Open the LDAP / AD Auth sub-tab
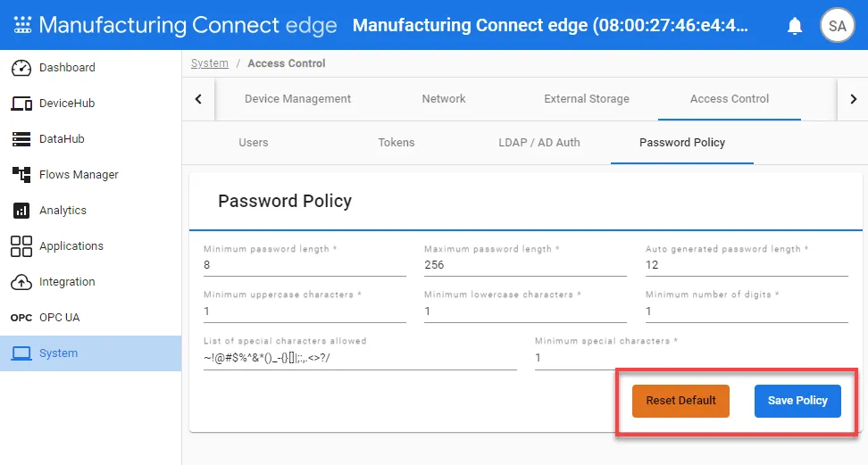The height and width of the screenshot is (465, 868). coord(538,142)
